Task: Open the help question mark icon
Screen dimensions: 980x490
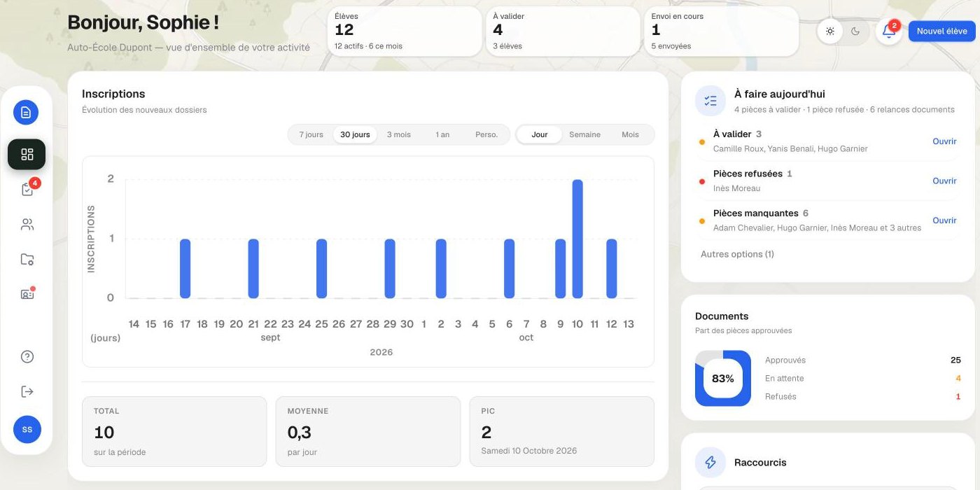Action: point(27,357)
